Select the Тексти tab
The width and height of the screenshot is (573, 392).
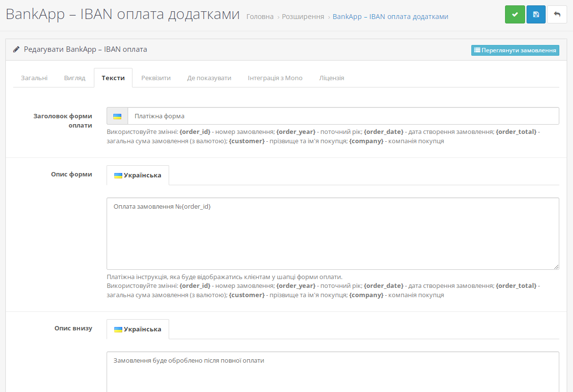(113, 78)
